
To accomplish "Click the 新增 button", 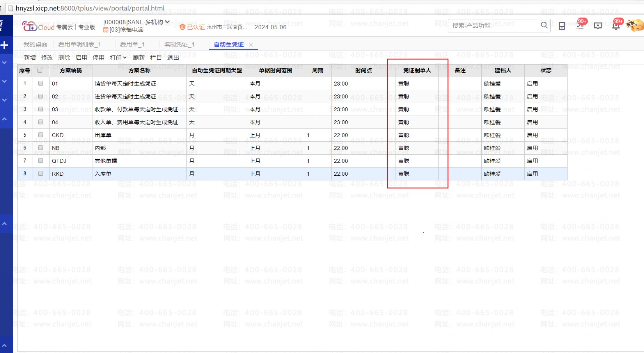I will pos(30,58).
